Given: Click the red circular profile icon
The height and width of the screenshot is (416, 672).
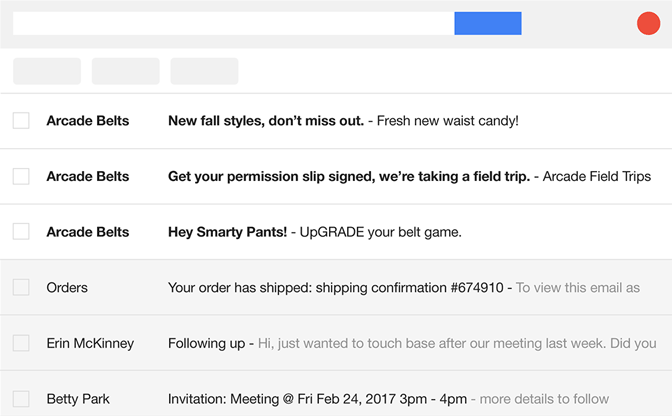Looking at the screenshot, I should pyautogui.click(x=648, y=24).
